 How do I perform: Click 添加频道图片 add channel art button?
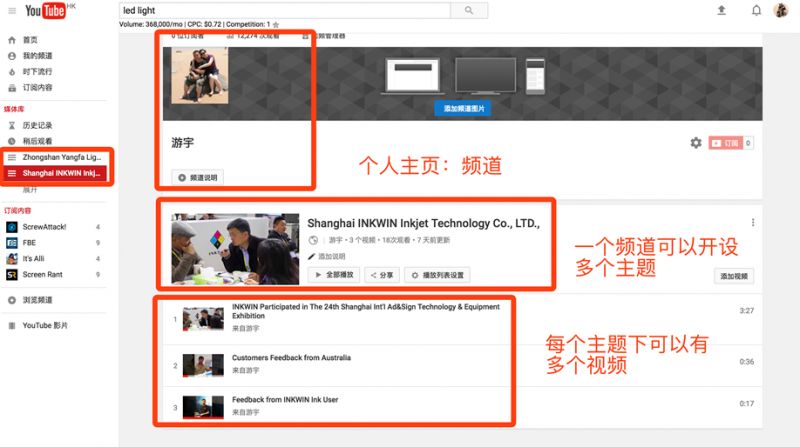click(x=463, y=108)
